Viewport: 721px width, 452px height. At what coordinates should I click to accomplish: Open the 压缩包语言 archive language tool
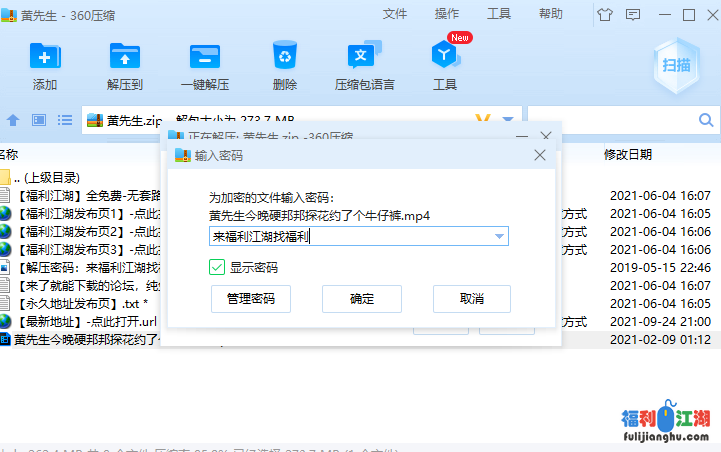click(x=364, y=56)
